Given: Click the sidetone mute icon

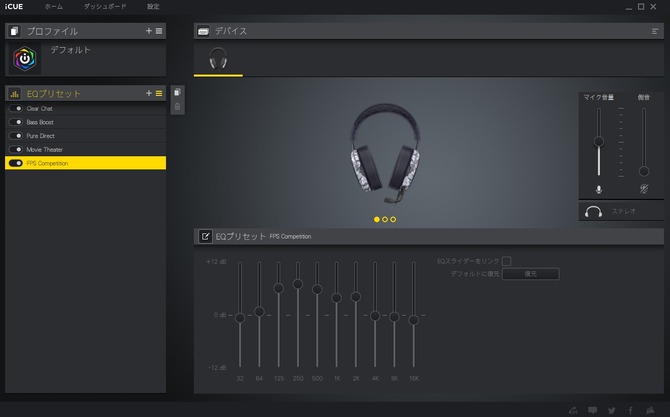Looking at the screenshot, I should click(x=644, y=189).
